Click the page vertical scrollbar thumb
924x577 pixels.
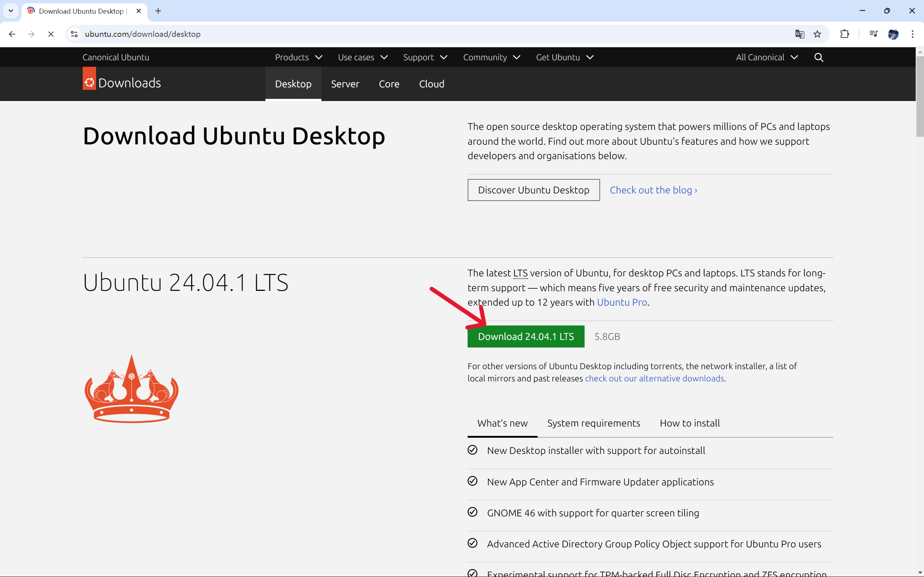coord(920,96)
